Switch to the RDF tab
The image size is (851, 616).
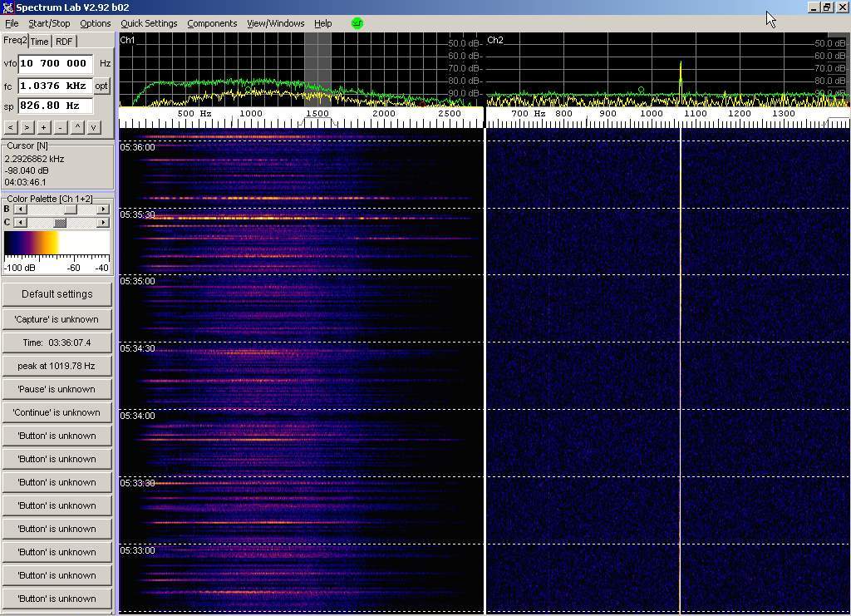click(64, 42)
